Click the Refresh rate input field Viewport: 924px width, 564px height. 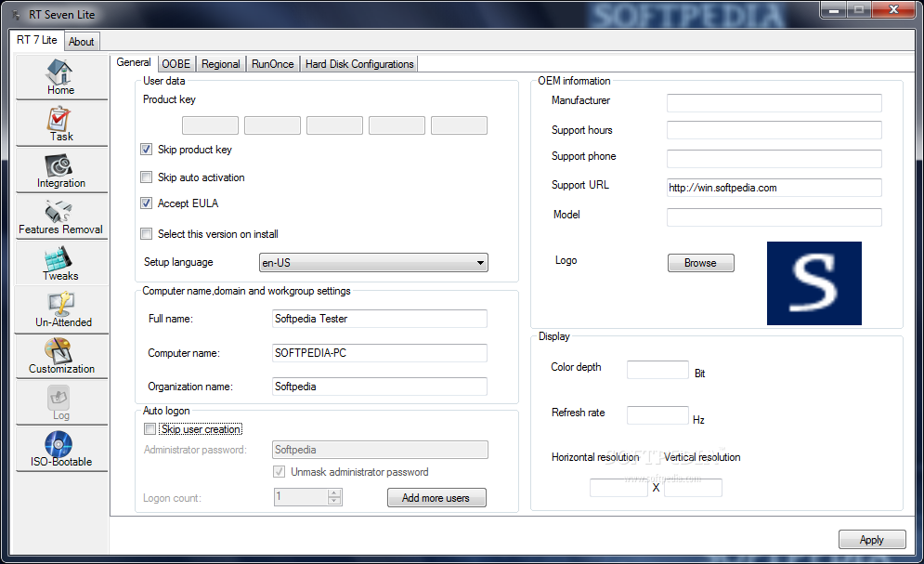657,415
